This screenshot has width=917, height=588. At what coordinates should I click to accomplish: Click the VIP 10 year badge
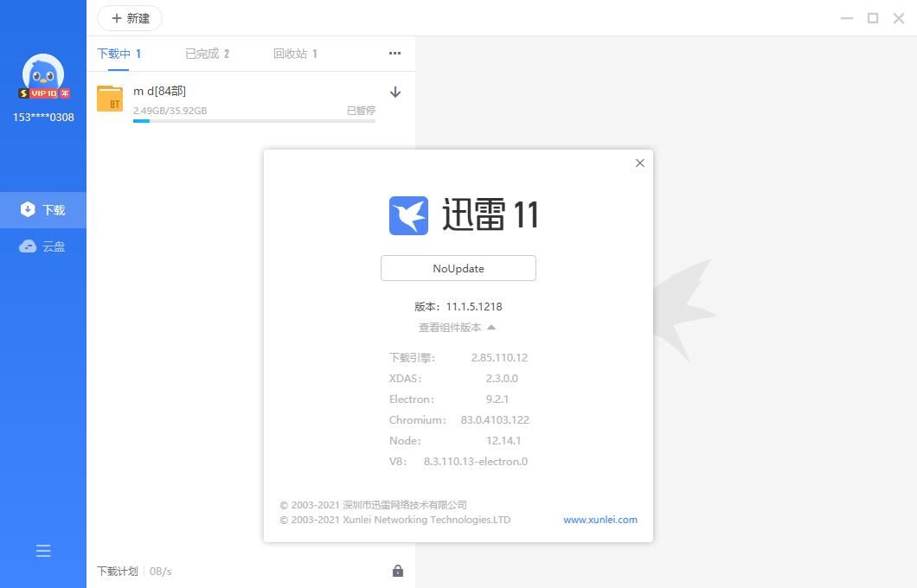(x=44, y=93)
